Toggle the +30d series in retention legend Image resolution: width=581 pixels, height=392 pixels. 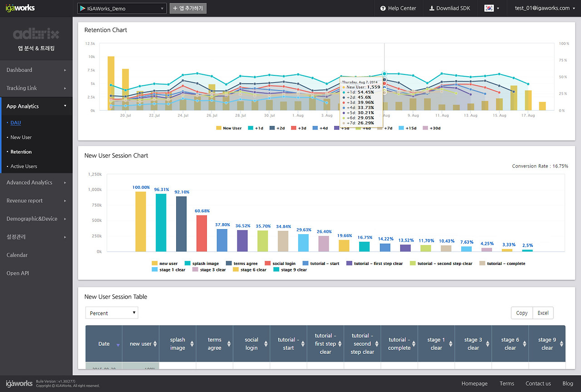click(x=431, y=128)
